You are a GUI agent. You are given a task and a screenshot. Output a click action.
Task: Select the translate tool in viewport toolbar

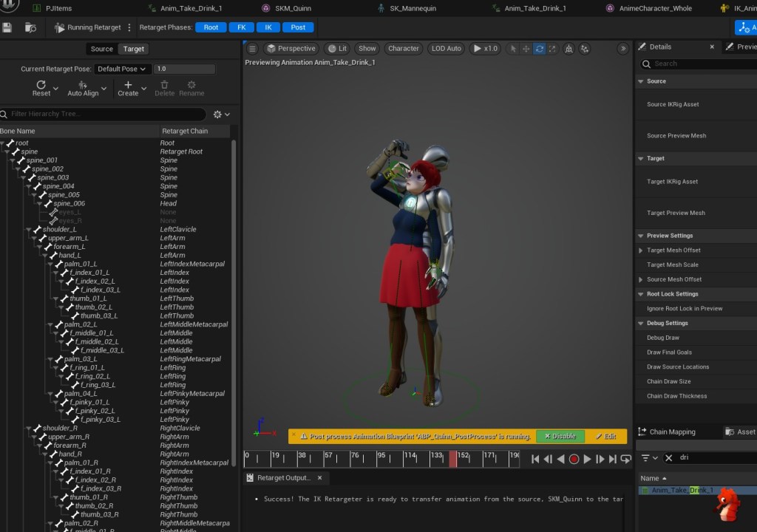[x=526, y=49]
